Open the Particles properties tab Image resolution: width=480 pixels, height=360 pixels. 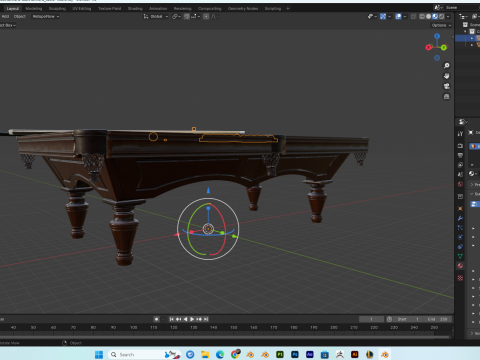tap(460, 228)
